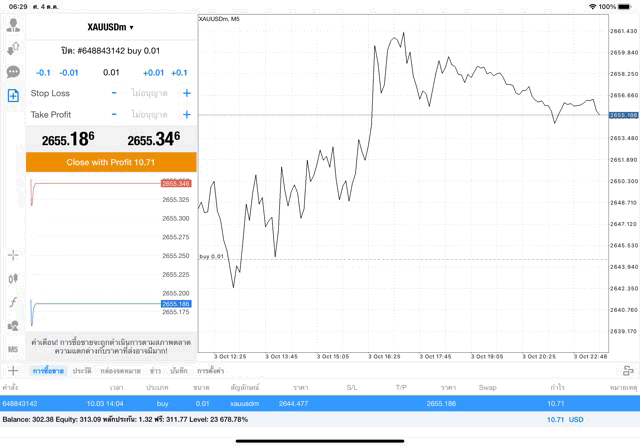This screenshot has width=640, height=447.
Task: Decrease volume by 0.1
Action: (43, 72)
